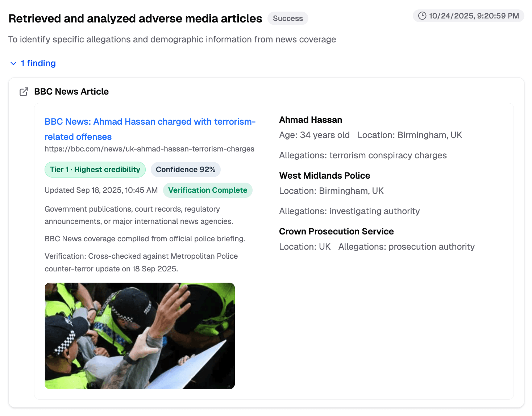This screenshot has height=416, width=532.
Task: Select the 'Crown Prosecution Service' entity name
Action: 336,232
